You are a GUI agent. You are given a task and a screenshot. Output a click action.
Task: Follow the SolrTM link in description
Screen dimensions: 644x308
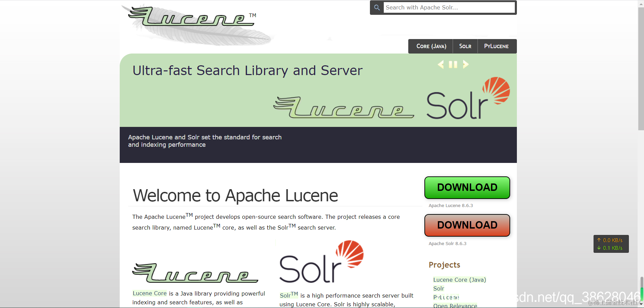[x=289, y=295]
